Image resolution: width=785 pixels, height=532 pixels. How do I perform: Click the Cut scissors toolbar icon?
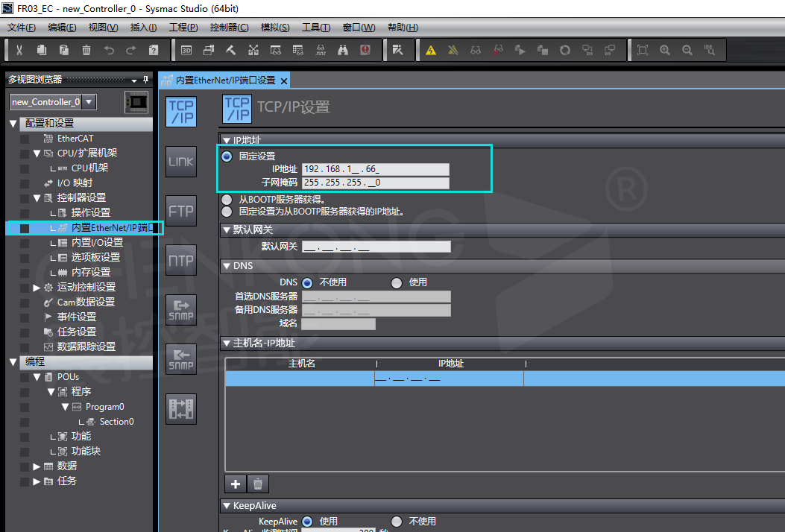pyautogui.click(x=19, y=50)
